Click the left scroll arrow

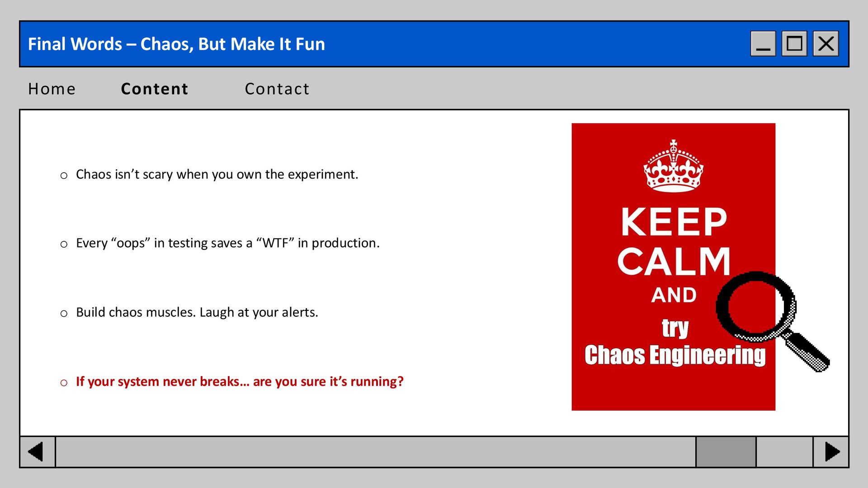(37, 452)
